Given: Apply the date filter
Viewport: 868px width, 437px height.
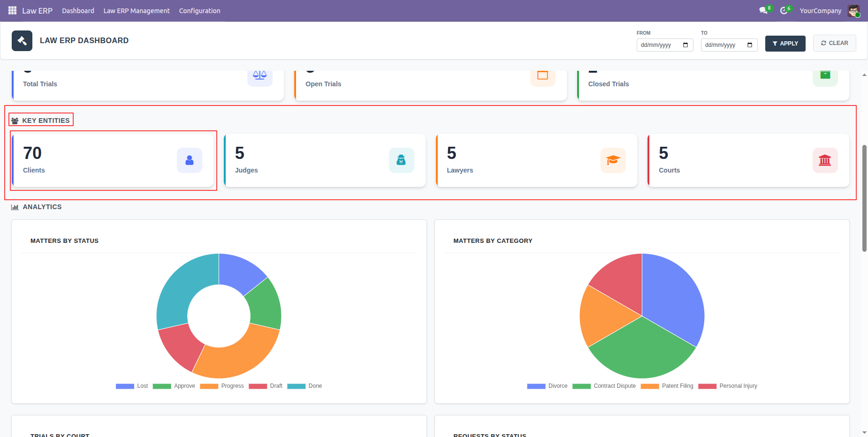Looking at the screenshot, I should (785, 44).
